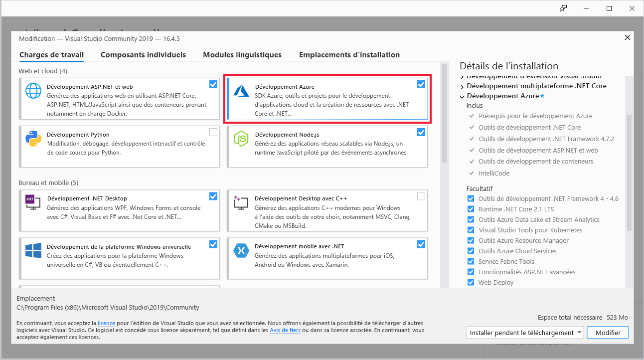Click the Node.js hexagon icon

[x=242, y=139]
